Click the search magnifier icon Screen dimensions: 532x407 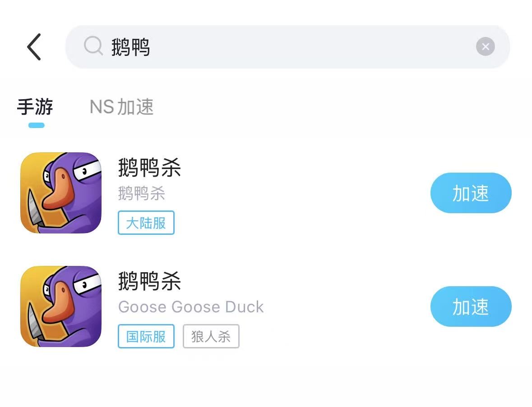(x=93, y=46)
